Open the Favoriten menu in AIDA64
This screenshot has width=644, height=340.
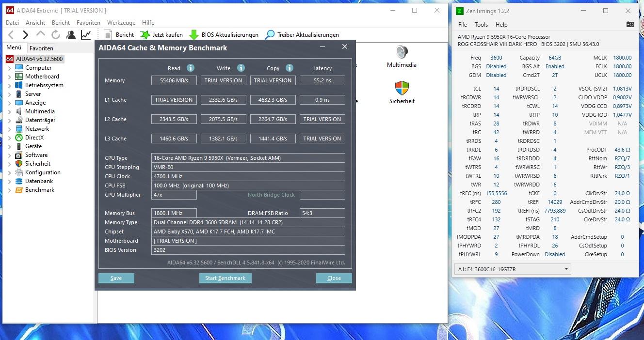pos(88,22)
